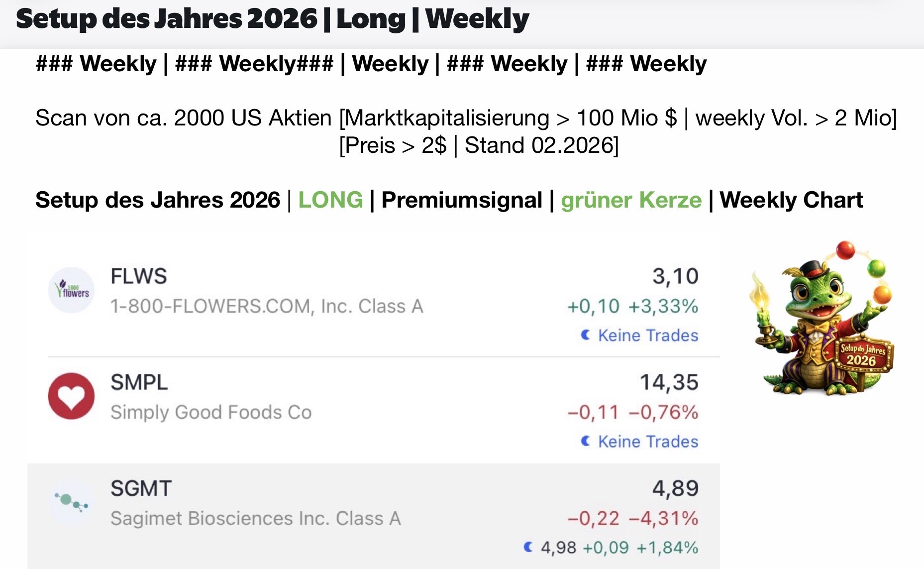
Task: Click the moon icon next to SGMT 4,98
Action: [528, 547]
